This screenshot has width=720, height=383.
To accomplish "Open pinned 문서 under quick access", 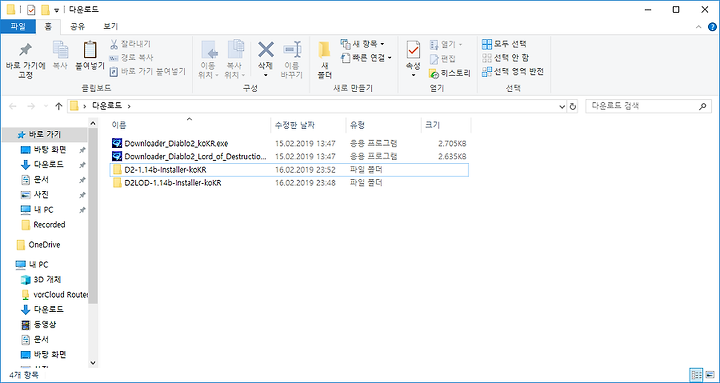I will point(41,180).
